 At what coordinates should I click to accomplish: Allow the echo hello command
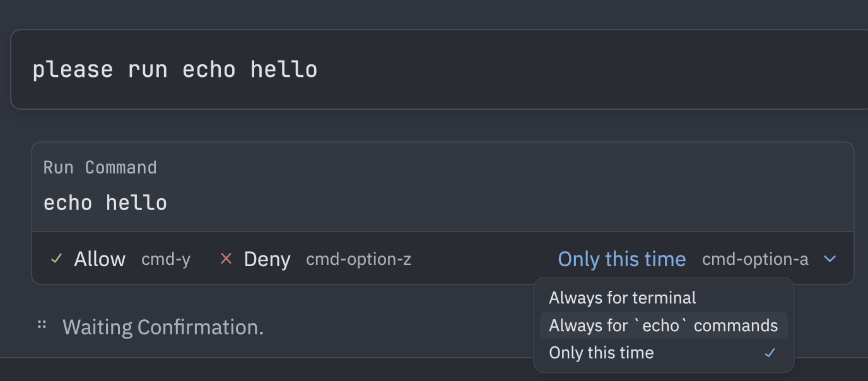pos(99,259)
